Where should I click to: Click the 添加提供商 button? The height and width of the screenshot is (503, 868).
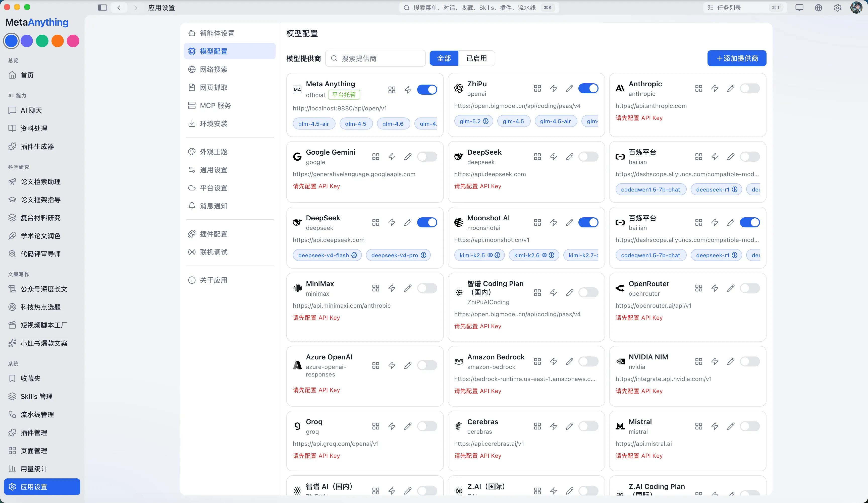pyautogui.click(x=737, y=58)
